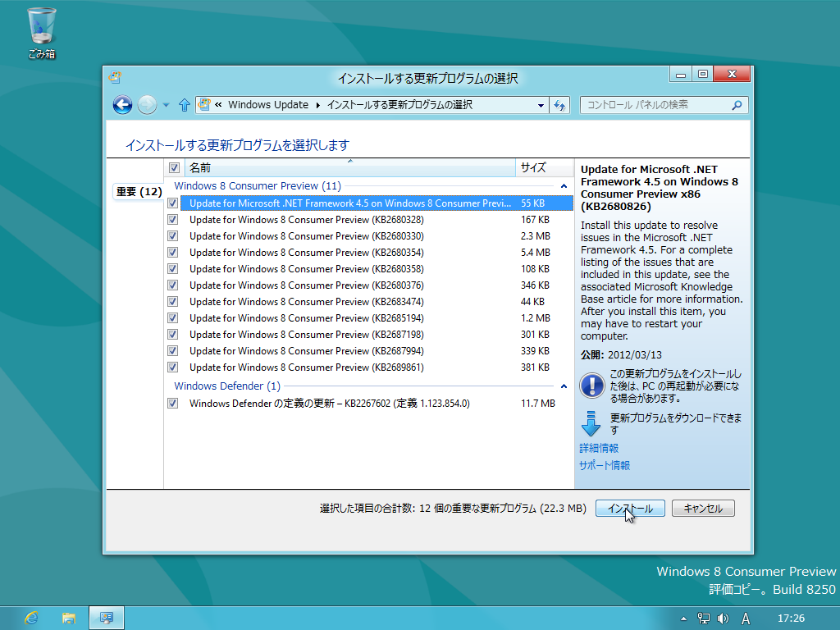Open the breadcrumb arrow after Windows Update
Screen dimensions: 840x630
pyautogui.click(x=317, y=105)
